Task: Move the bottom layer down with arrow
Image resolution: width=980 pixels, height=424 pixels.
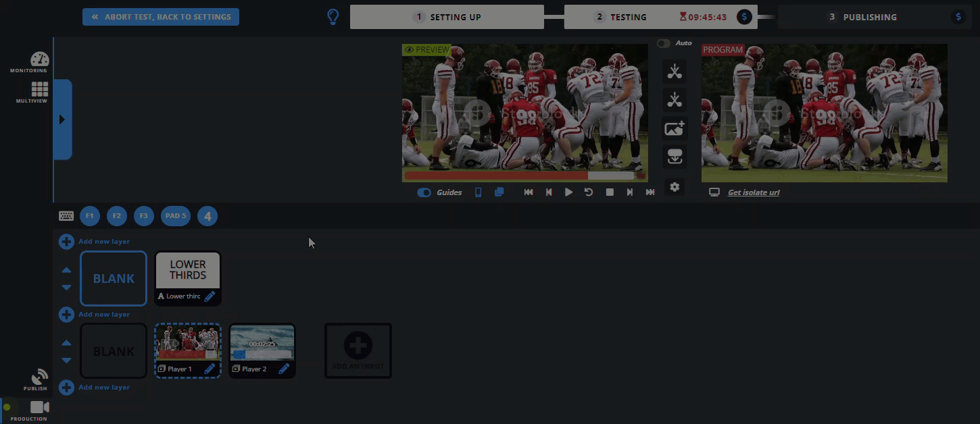Action: point(66,361)
